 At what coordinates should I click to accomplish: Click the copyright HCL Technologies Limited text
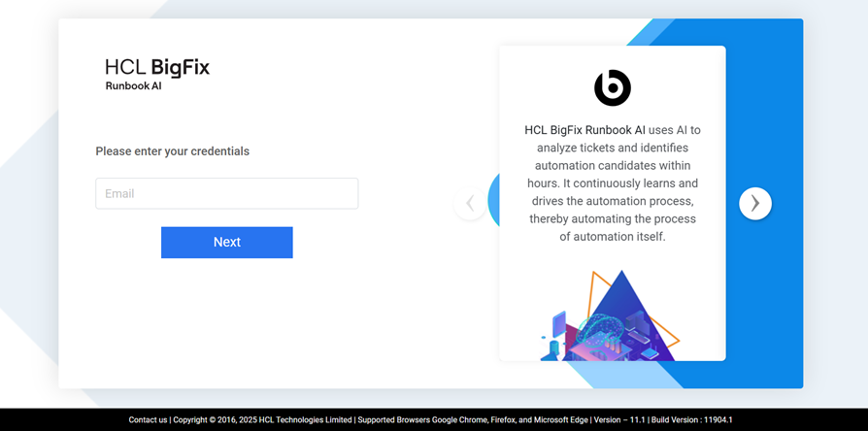point(263,420)
